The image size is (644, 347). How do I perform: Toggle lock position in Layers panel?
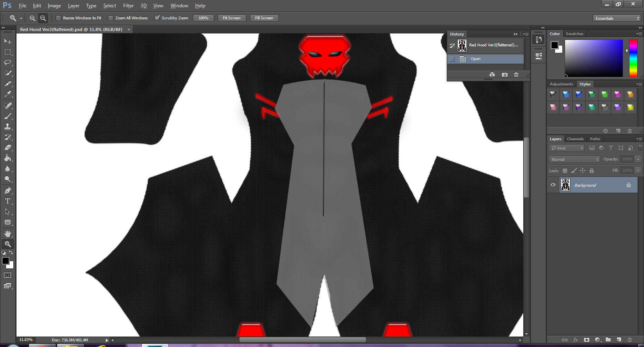click(582, 170)
